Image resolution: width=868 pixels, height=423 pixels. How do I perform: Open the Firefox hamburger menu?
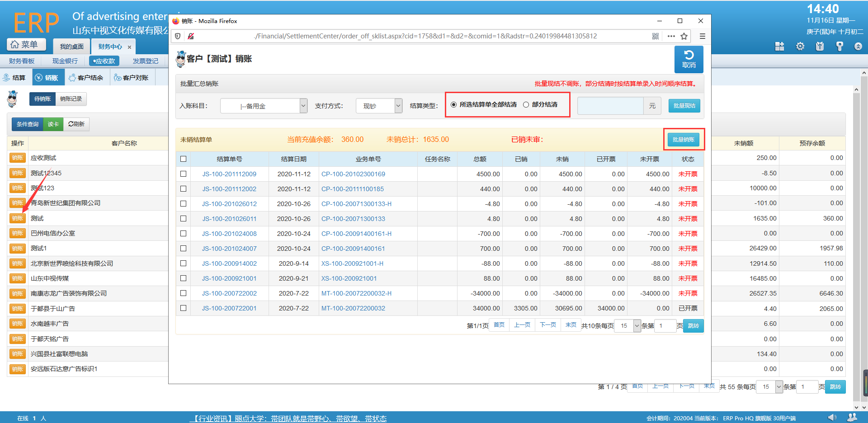(702, 36)
